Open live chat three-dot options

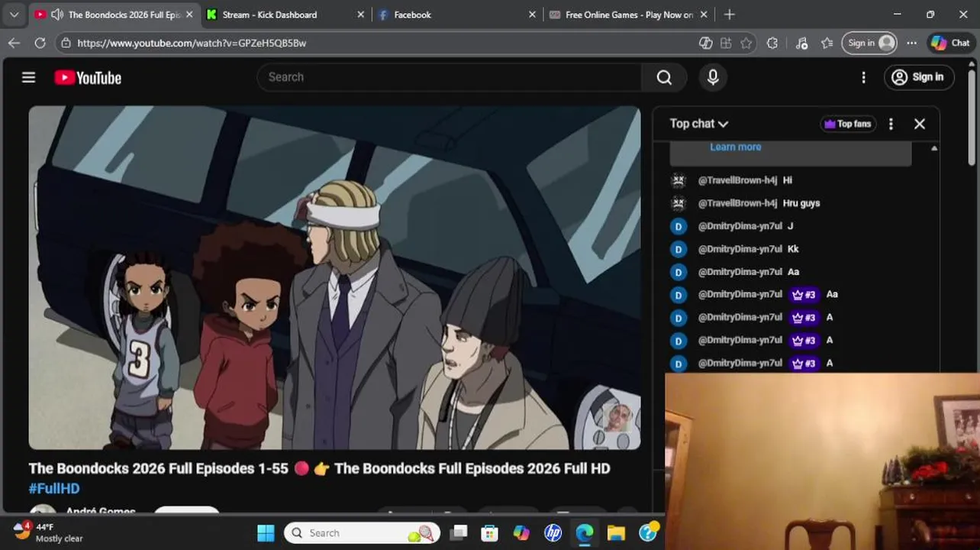(891, 124)
